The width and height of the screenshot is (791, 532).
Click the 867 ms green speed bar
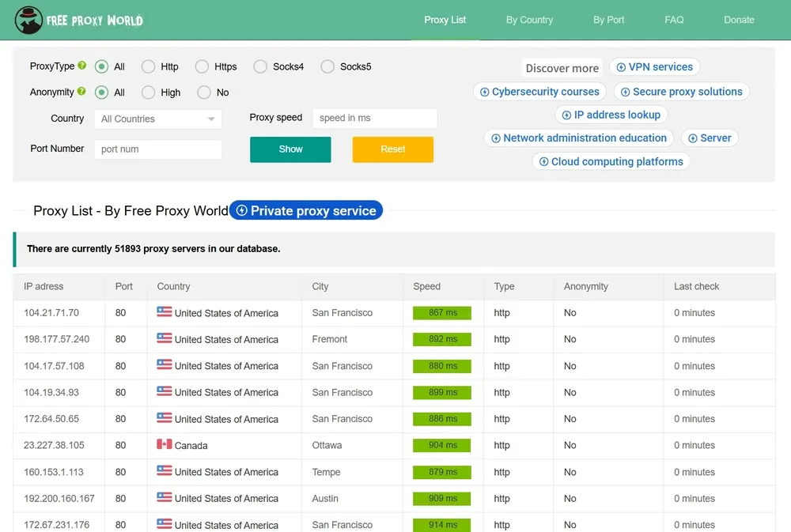pyautogui.click(x=441, y=313)
